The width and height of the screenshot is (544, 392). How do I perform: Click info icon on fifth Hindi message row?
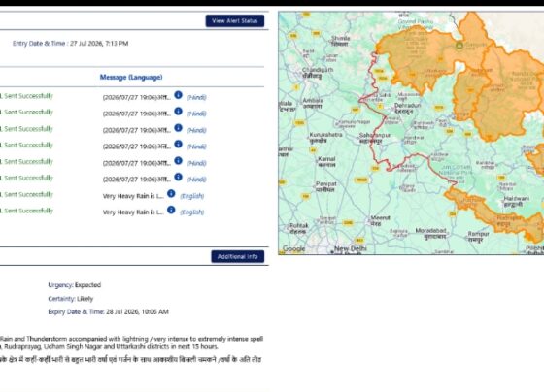pyautogui.click(x=178, y=161)
